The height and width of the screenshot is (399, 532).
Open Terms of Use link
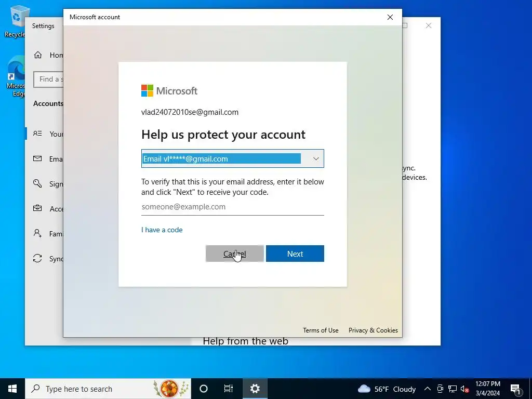321,330
